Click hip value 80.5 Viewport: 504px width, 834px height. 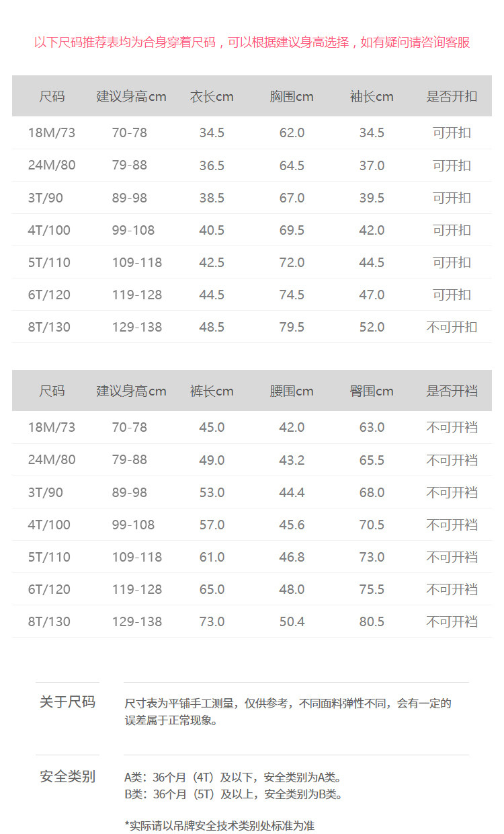click(x=372, y=621)
